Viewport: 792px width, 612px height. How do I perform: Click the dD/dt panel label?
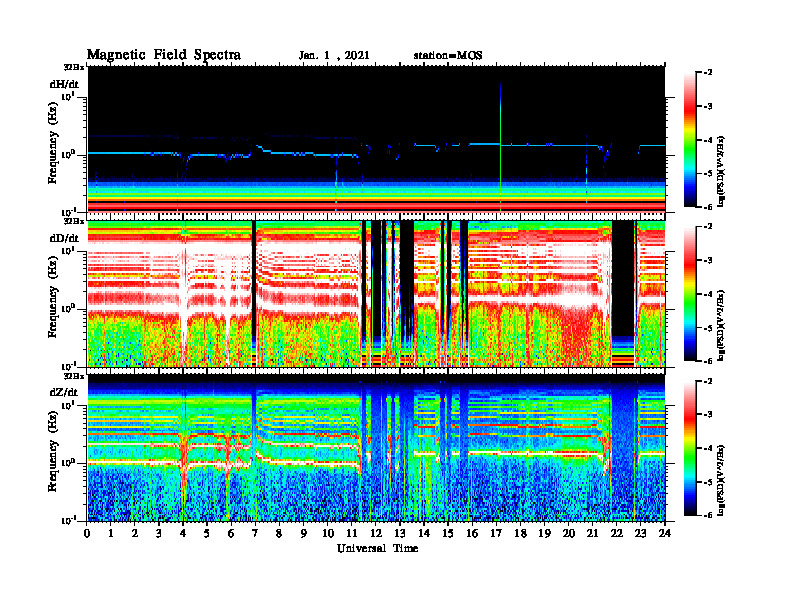pos(64,238)
